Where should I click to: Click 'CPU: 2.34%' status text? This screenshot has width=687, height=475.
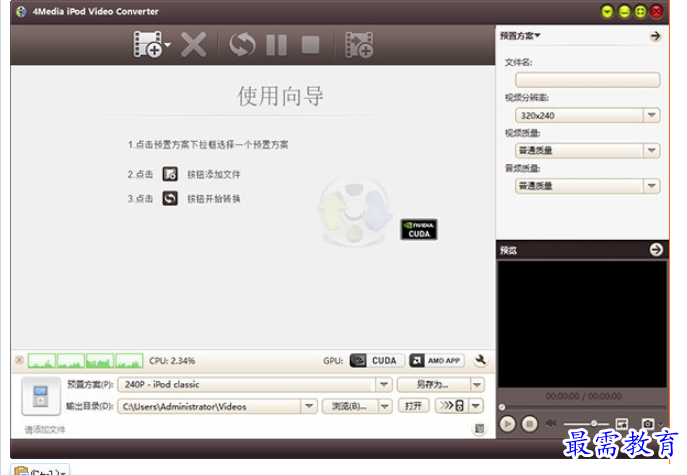[x=172, y=361]
